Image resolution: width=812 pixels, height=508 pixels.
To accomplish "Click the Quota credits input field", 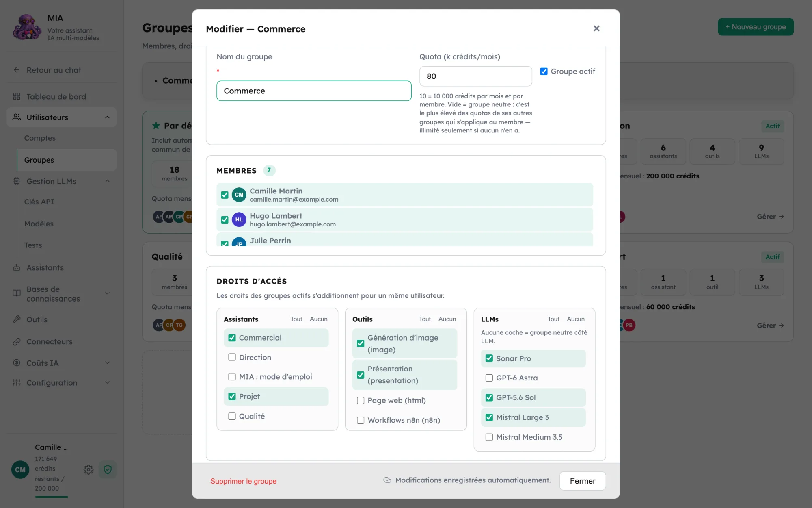I will (475, 76).
